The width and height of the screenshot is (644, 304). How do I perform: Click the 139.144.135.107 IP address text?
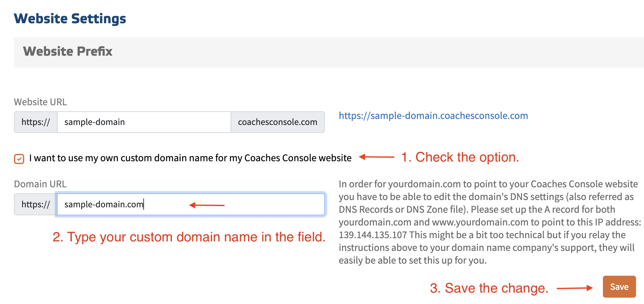pyautogui.click(x=373, y=235)
